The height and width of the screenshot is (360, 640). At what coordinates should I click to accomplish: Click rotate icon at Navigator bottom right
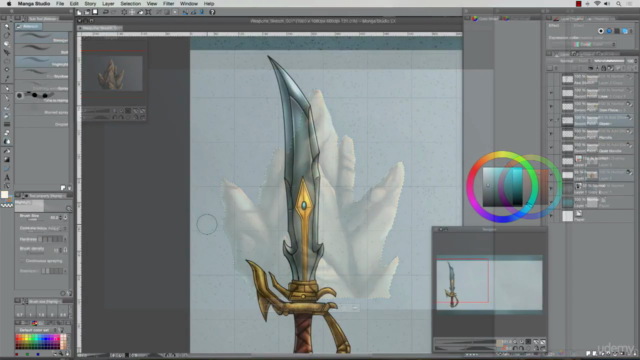coord(543,348)
